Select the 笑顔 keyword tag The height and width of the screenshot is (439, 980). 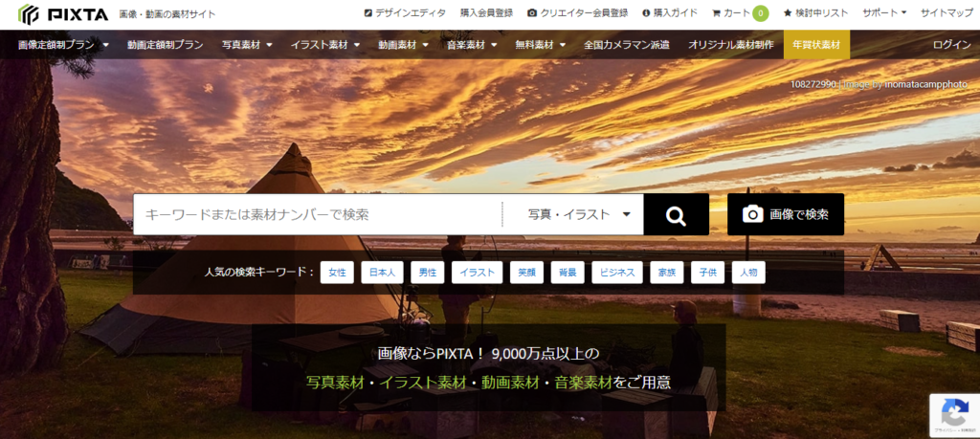[x=526, y=273]
